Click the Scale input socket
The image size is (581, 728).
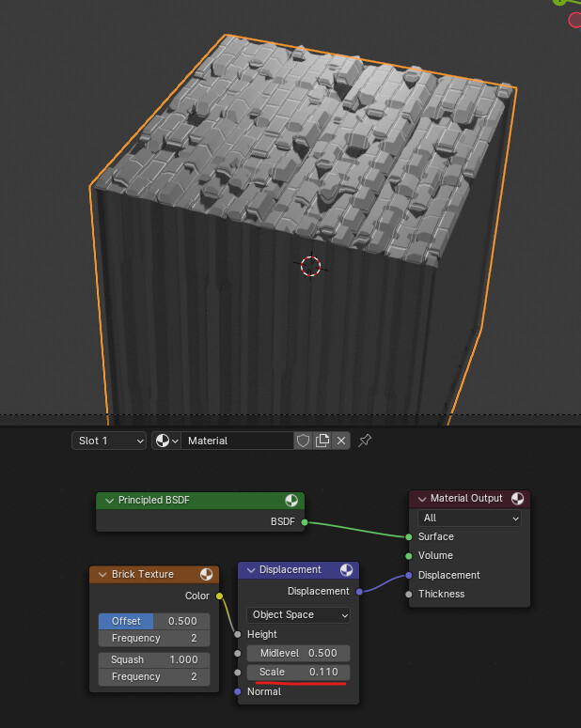click(238, 673)
